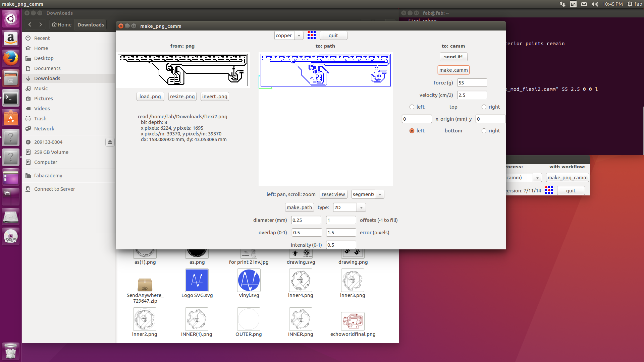644x362 pixels.
Task: Open the vinyl.svg file thumbnail
Action: (x=249, y=281)
